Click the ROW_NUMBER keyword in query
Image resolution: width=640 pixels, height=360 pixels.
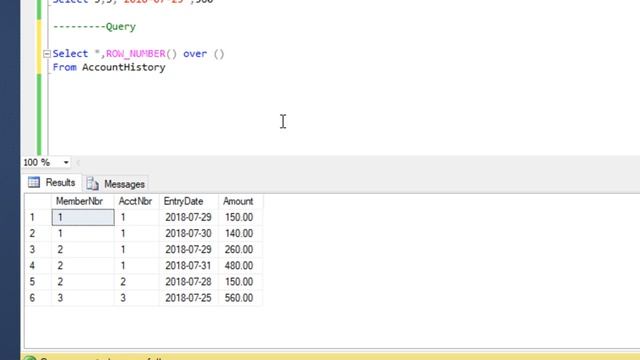point(136,54)
